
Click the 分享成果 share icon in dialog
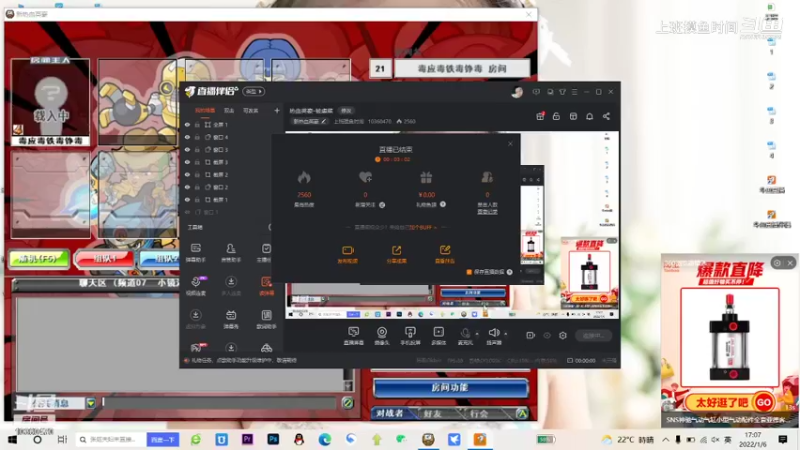(x=396, y=250)
